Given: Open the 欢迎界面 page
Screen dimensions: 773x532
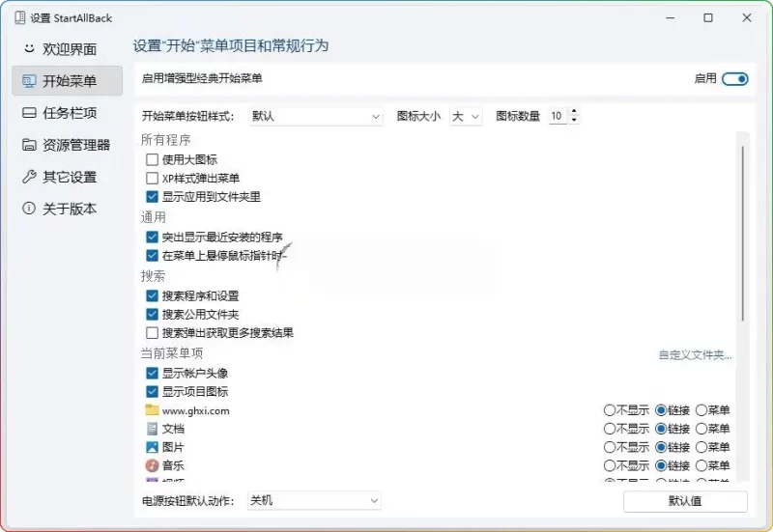Looking at the screenshot, I should 67,49.
